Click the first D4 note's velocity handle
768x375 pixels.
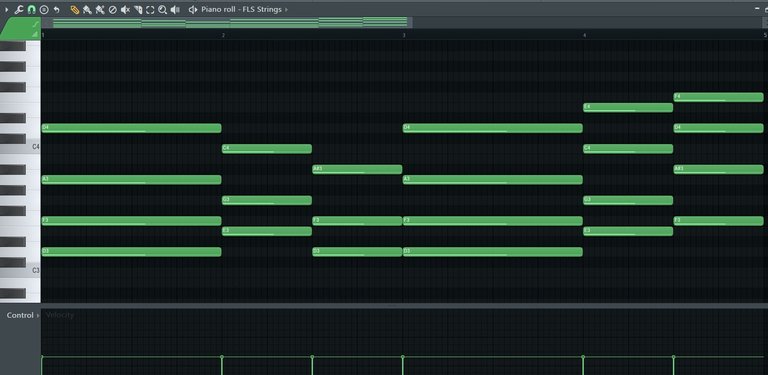point(42,356)
